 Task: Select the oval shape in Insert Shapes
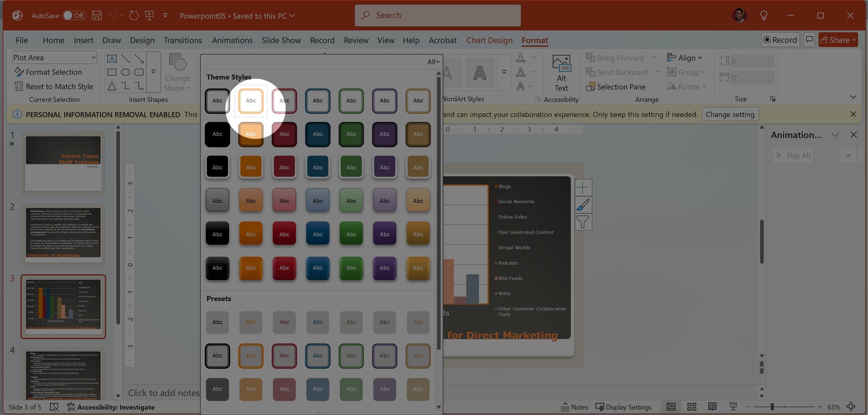(x=125, y=72)
